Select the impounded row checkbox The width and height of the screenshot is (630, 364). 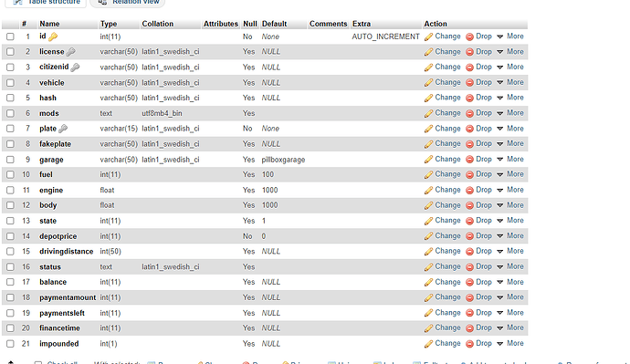(x=10, y=344)
